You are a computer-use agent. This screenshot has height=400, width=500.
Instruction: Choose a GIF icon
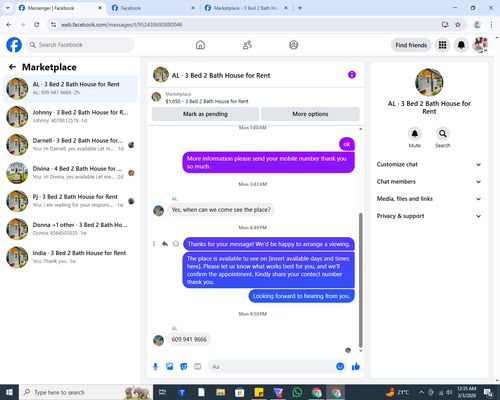pyautogui.click(x=198, y=367)
